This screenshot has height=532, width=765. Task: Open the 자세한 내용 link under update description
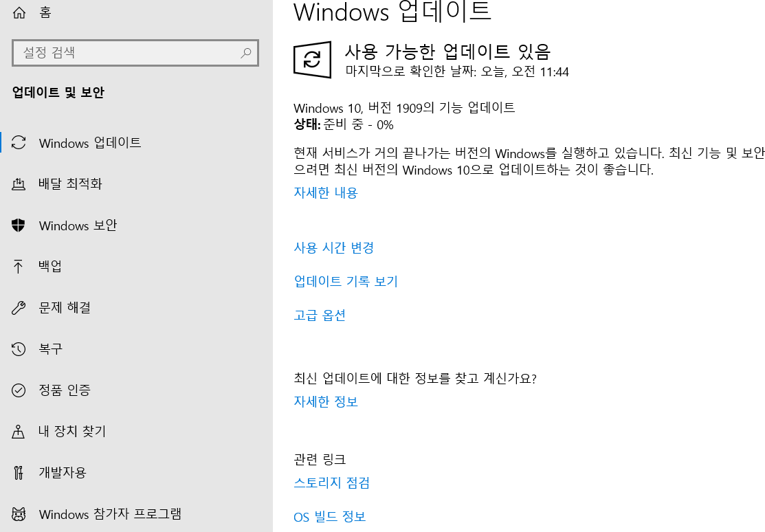[326, 192]
